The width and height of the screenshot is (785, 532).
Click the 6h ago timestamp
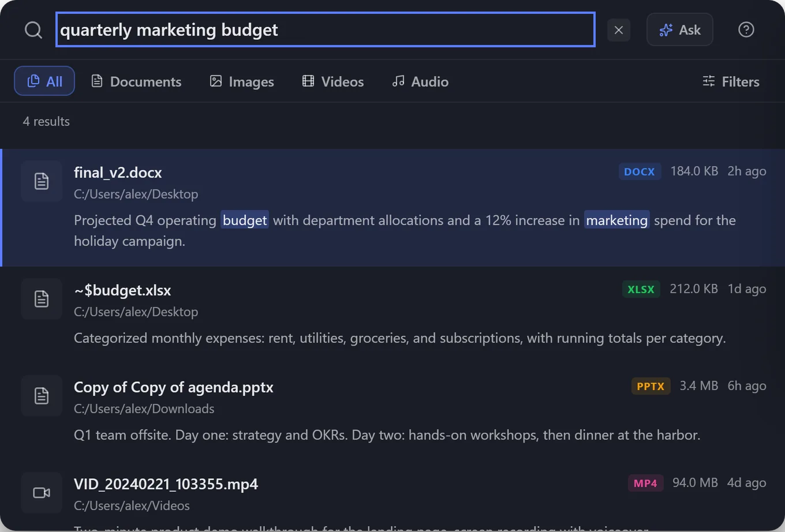click(747, 386)
